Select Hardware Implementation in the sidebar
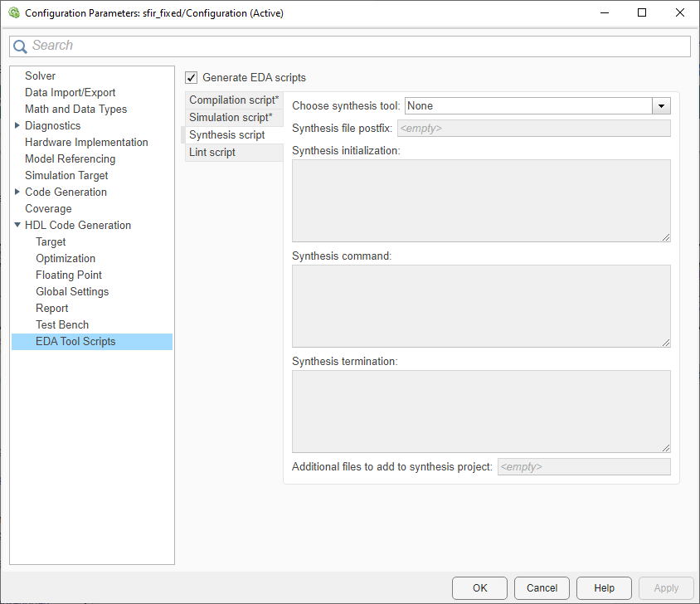The width and height of the screenshot is (700, 604). pos(86,142)
